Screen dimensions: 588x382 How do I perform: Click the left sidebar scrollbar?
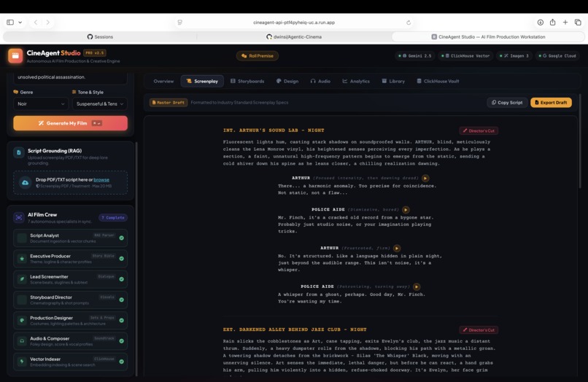pos(136,259)
